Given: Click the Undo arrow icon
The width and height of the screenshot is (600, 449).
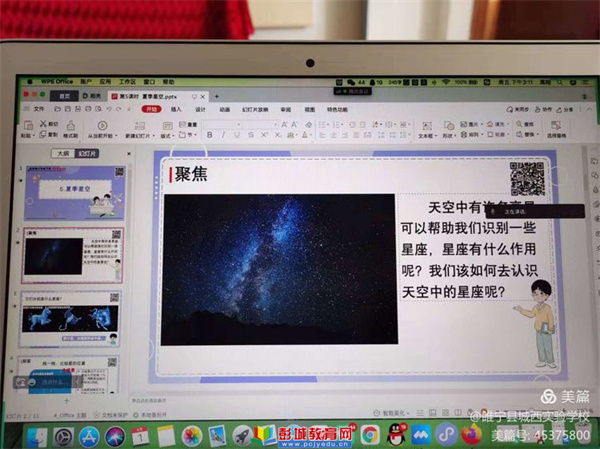Looking at the screenshot, I should pyautogui.click(x=109, y=109).
